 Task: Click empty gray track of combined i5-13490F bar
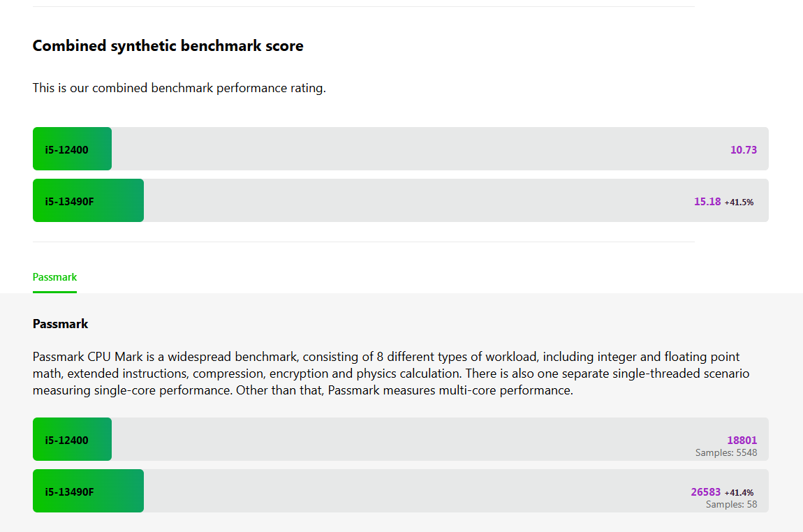419,201
